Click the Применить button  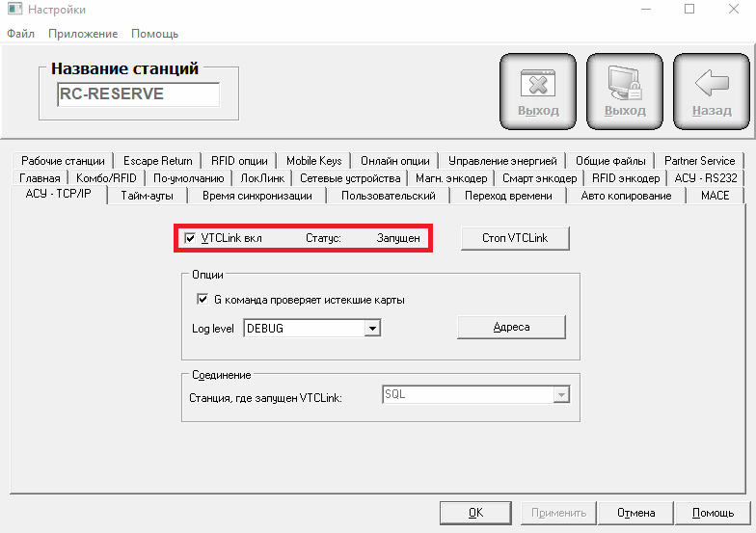558,513
